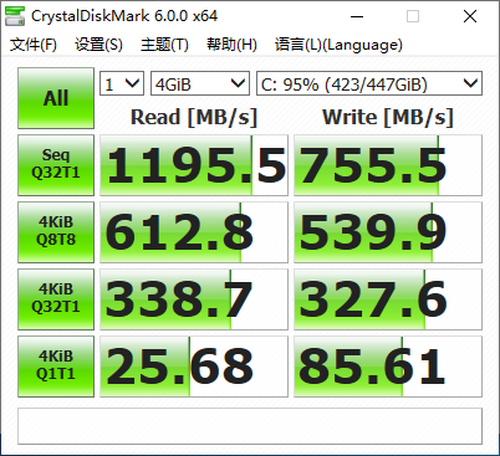Start the 4KiB Q8T8 test
The height and width of the screenshot is (456, 500).
[x=56, y=232]
